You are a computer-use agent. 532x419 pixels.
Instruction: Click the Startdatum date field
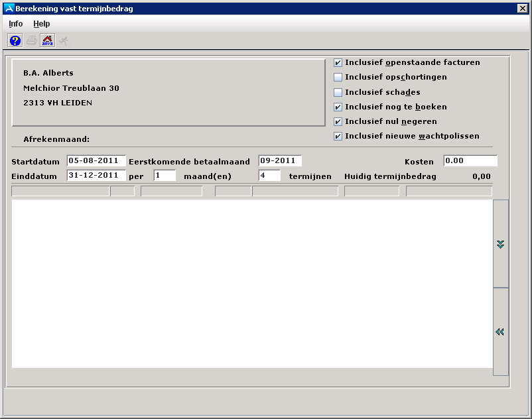[x=96, y=161]
